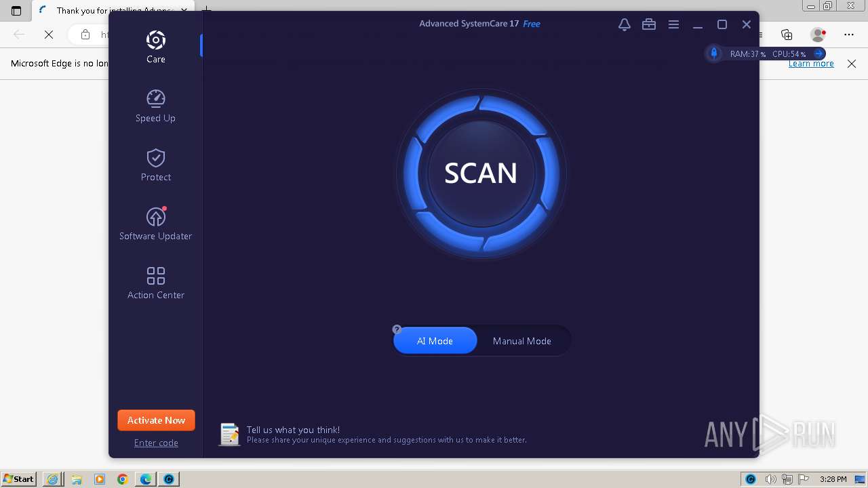This screenshot has width=868, height=488.
Task: Click the rocket icon on performance monitor
Action: pos(713,54)
